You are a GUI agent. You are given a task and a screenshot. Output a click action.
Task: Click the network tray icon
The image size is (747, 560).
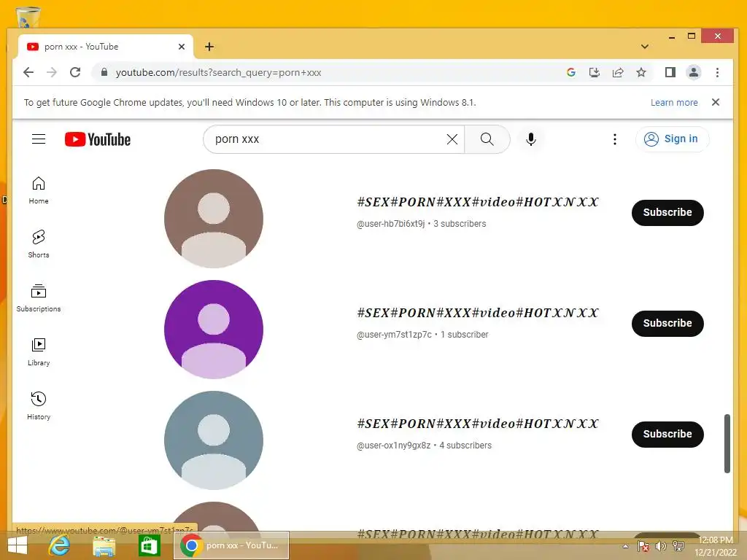point(678,546)
